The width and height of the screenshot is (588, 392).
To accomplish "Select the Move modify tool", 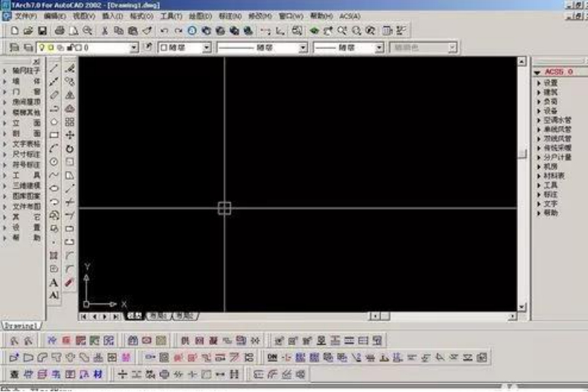I will [70, 135].
